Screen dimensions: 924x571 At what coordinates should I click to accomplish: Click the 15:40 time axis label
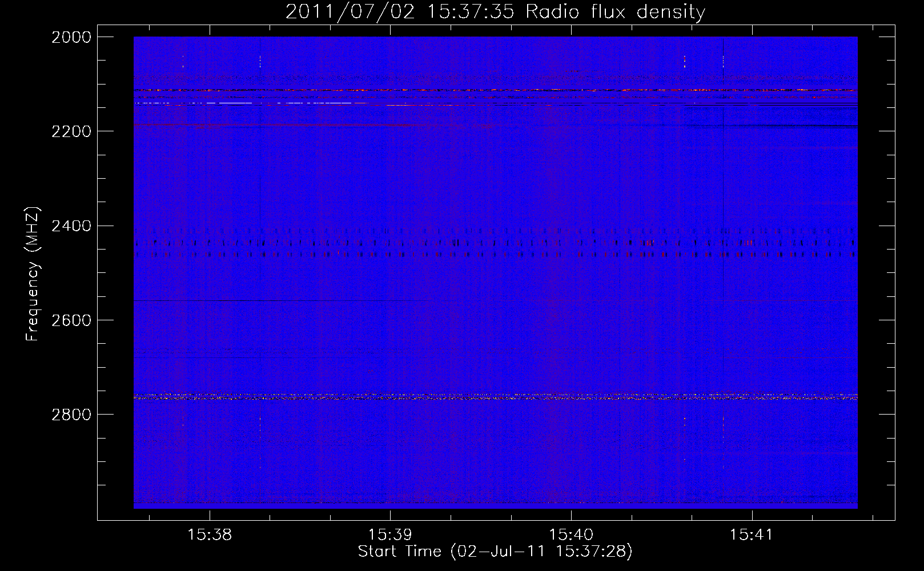(571, 535)
